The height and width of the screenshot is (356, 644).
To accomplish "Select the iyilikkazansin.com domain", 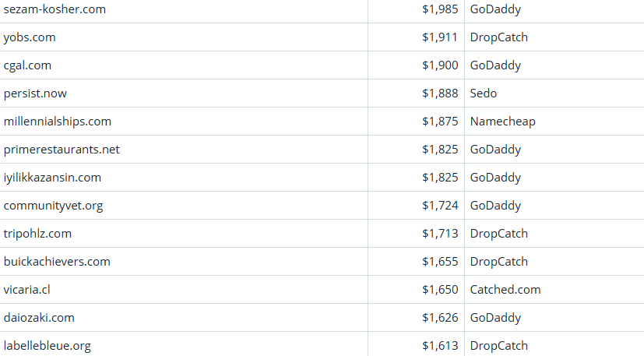I will tap(52, 178).
